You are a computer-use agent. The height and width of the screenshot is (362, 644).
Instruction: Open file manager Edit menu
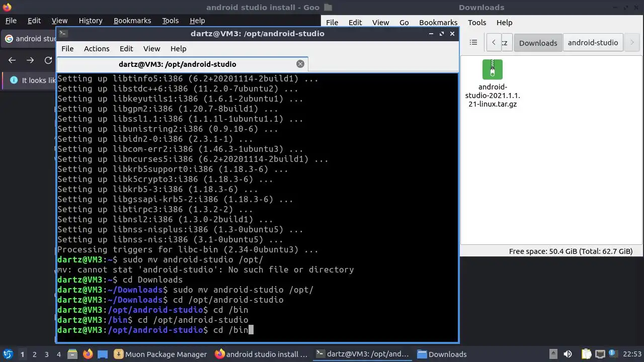[x=355, y=23]
